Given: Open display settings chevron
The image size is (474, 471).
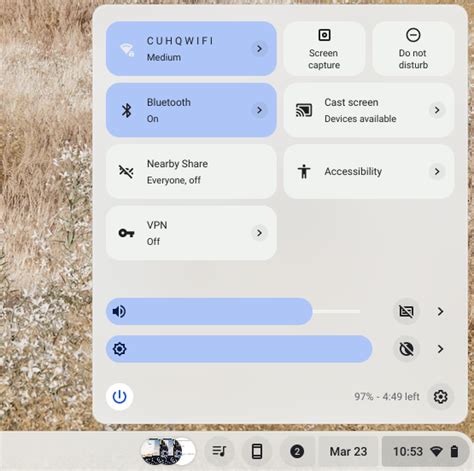Looking at the screenshot, I should pyautogui.click(x=440, y=349).
